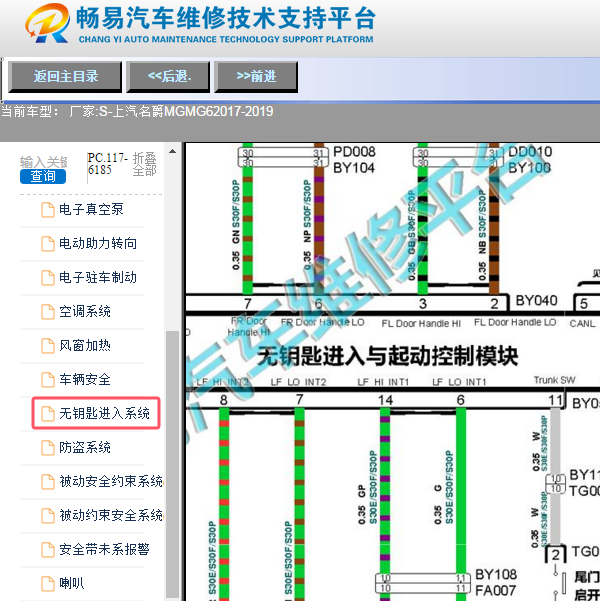Viewport: 600px width, 601px height.
Task: Click connector label DD010 in the diagram
Action: 530,152
